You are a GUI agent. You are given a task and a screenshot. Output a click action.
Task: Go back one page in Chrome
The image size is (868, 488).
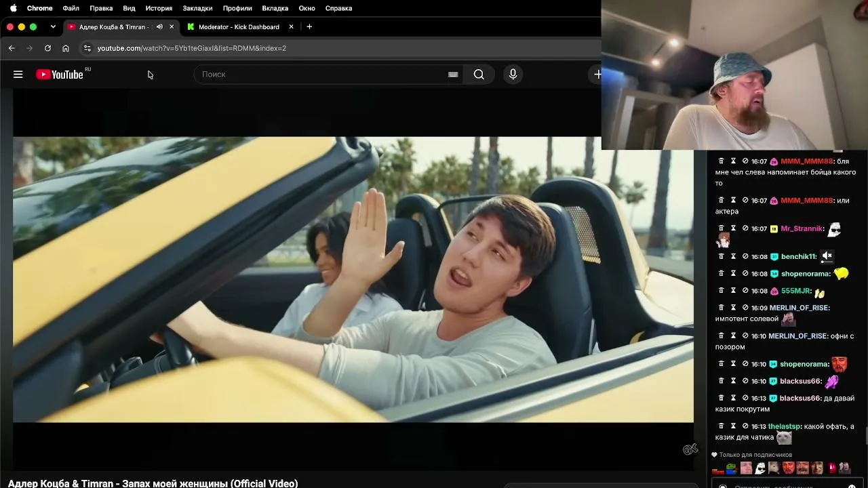pos(12,48)
